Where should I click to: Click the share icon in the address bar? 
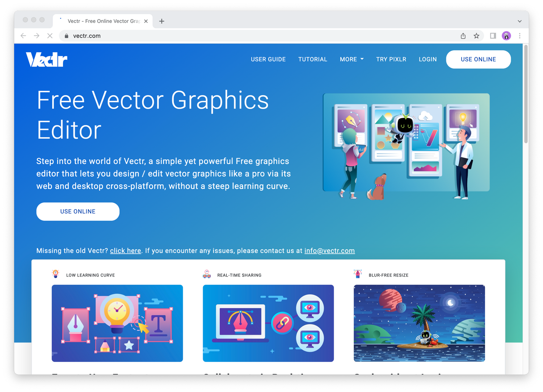[x=463, y=36]
